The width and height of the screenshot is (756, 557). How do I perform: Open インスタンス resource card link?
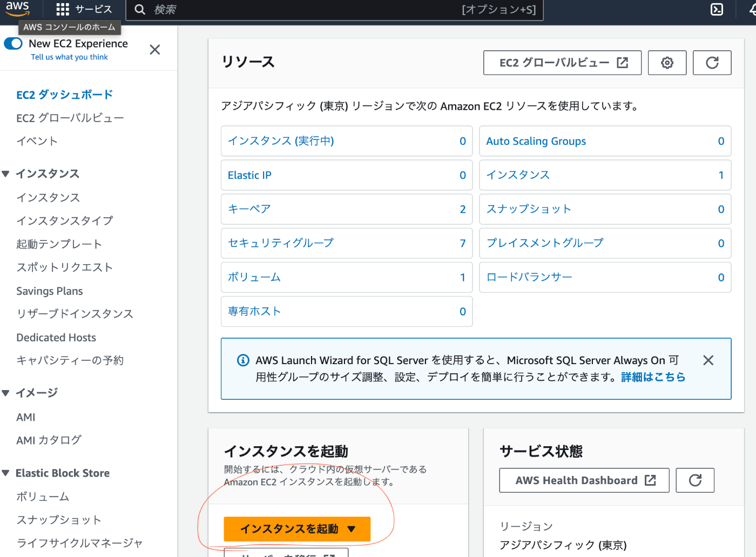tap(518, 175)
